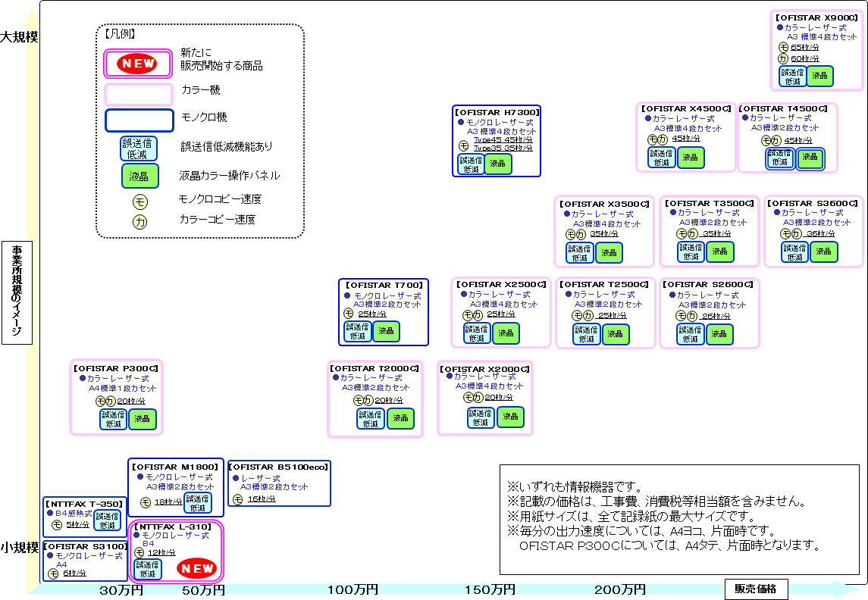Screen dimensions: 868x600
Task: Click the [NTTFAX T-350] title
Action: click(84, 505)
